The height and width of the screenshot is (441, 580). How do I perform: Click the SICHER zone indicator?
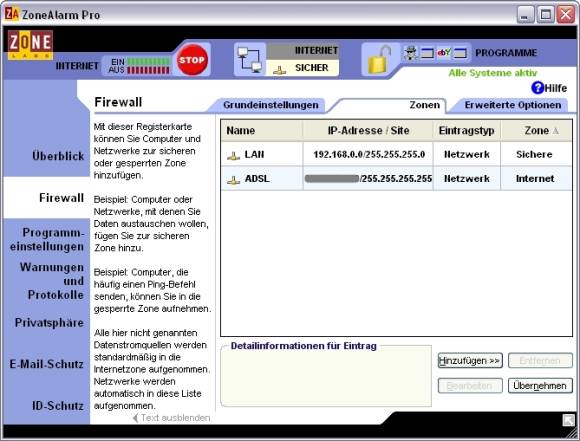click(x=303, y=68)
